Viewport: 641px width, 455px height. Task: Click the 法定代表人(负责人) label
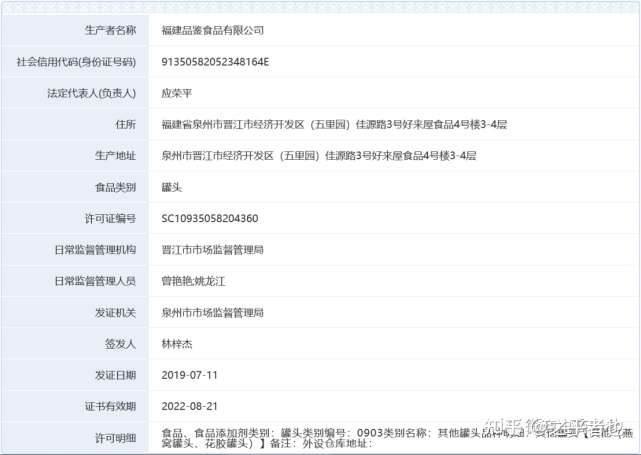coord(92,93)
